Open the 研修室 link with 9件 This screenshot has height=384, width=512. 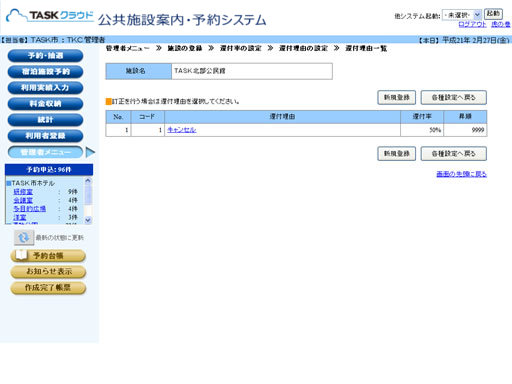(x=23, y=192)
